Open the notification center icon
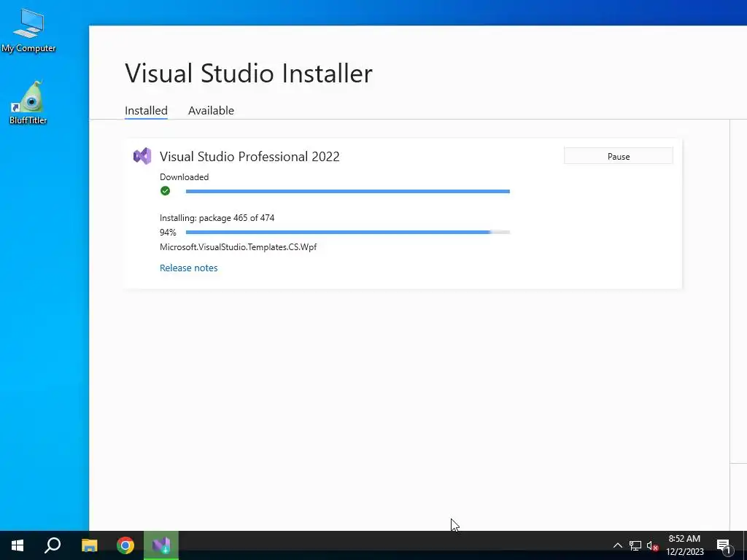Viewport: 747px width, 560px height. coord(723,546)
